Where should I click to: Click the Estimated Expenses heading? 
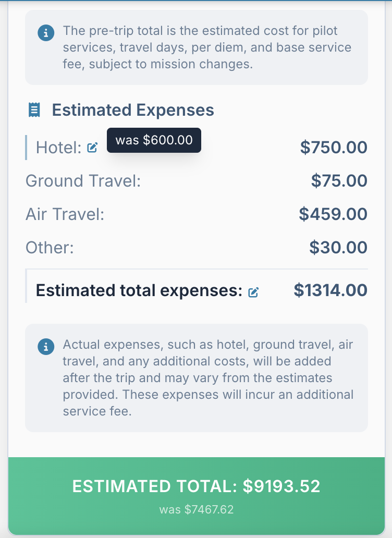pyautogui.click(x=133, y=110)
